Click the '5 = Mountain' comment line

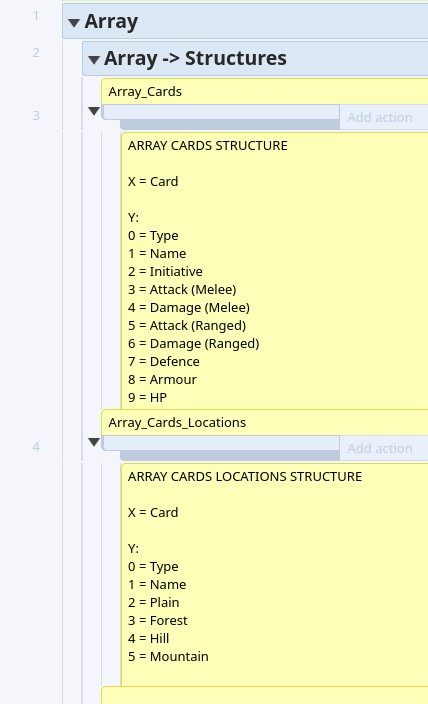[168, 656]
